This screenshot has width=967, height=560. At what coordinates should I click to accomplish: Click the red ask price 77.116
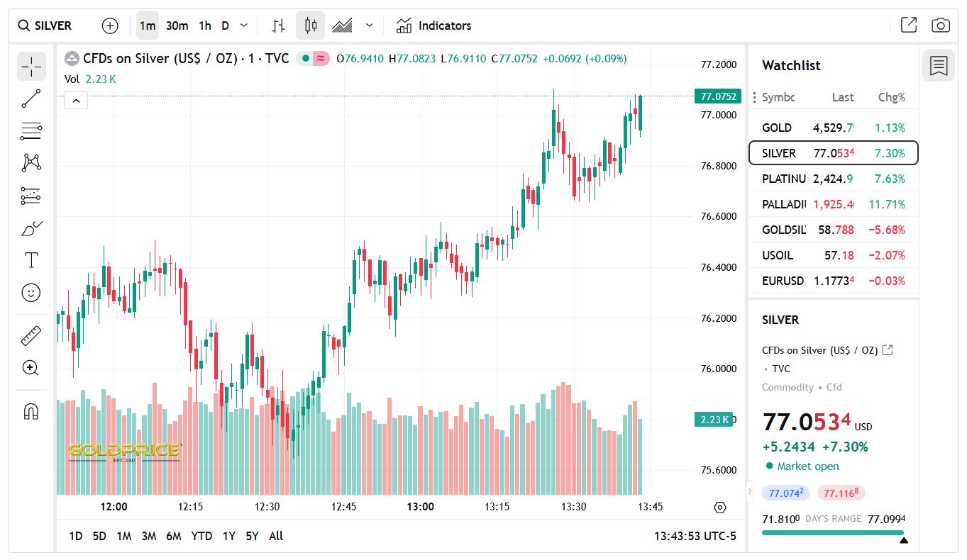coord(841,493)
